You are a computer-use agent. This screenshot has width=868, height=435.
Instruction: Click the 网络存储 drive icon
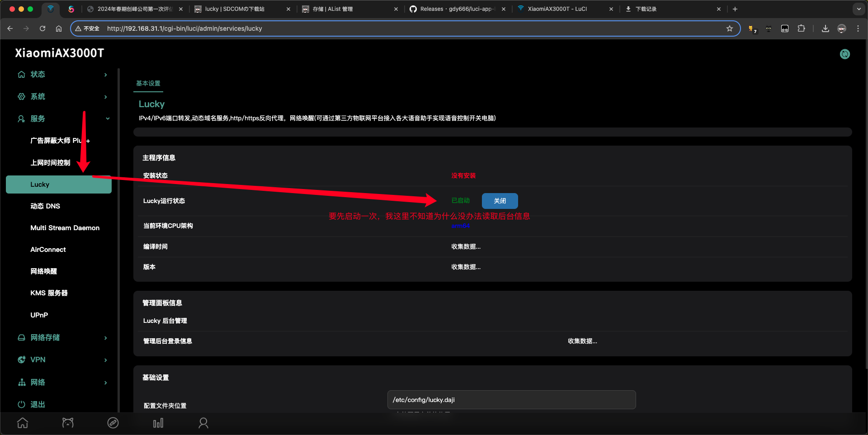21,337
